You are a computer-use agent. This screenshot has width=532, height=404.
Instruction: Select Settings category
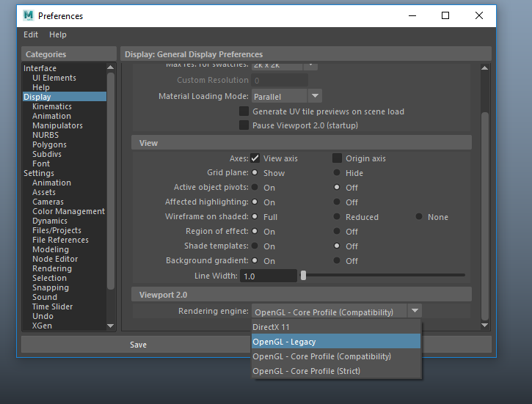pyautogui.click(x=39, y=173)
